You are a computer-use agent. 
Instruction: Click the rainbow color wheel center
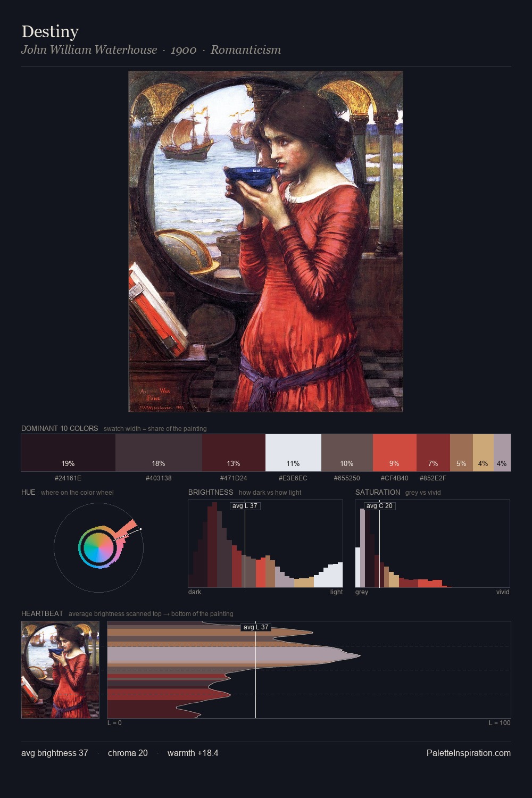[98, 547]
